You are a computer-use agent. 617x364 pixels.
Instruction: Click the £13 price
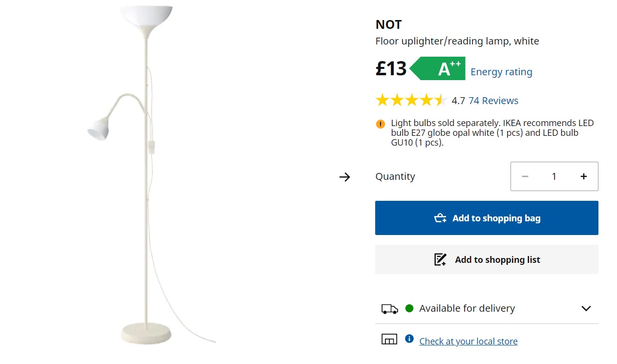[x=391, y=68]
